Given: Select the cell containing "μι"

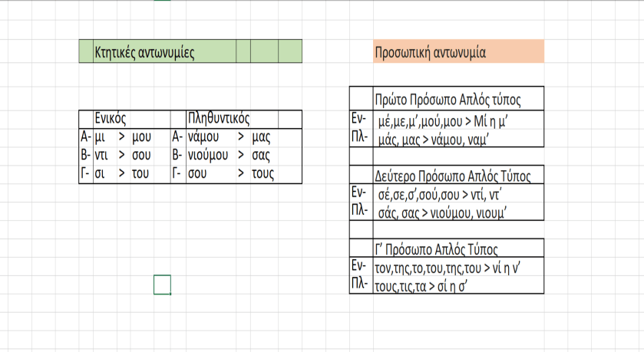Looking at the screenshot, I should click(100, 137).
